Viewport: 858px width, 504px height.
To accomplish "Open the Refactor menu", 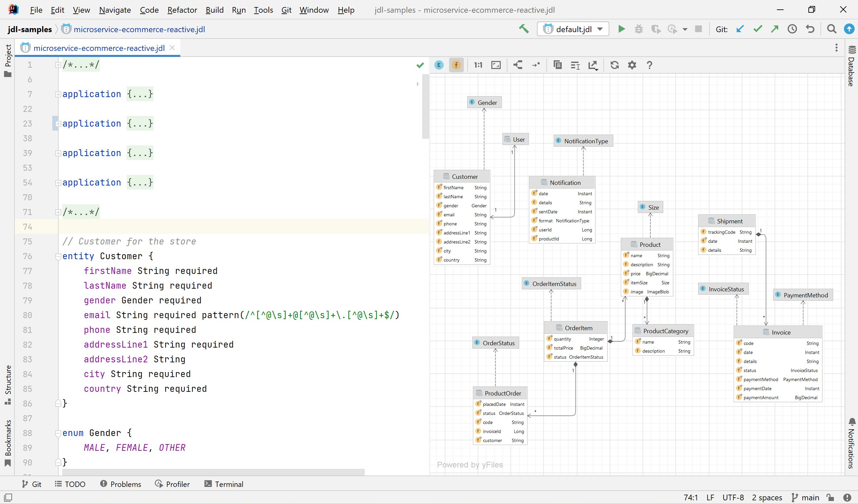I will (x=182, y=10).
